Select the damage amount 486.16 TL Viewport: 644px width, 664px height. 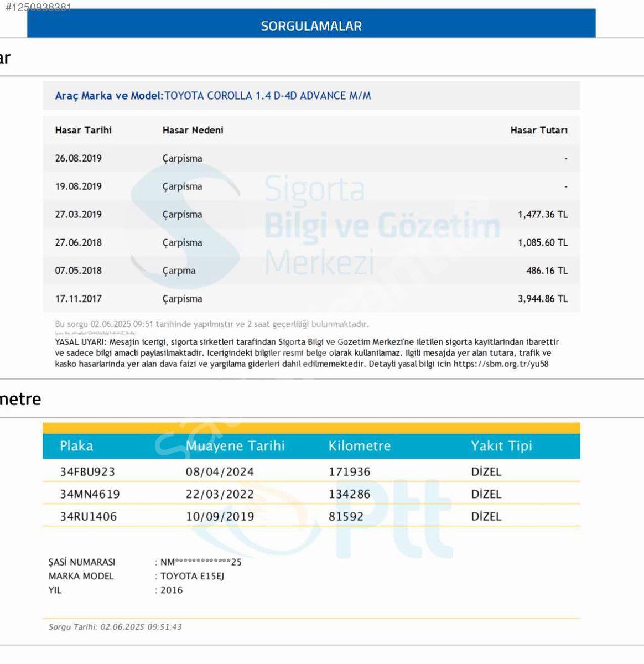click(x=547, y=271)
